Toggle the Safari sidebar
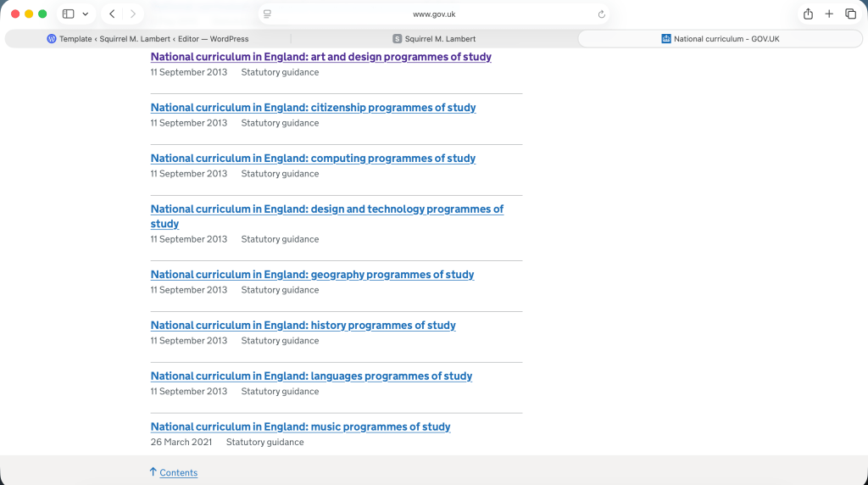Screen dimensions: 868x485 pyautogui.click(x=68, y=14)
